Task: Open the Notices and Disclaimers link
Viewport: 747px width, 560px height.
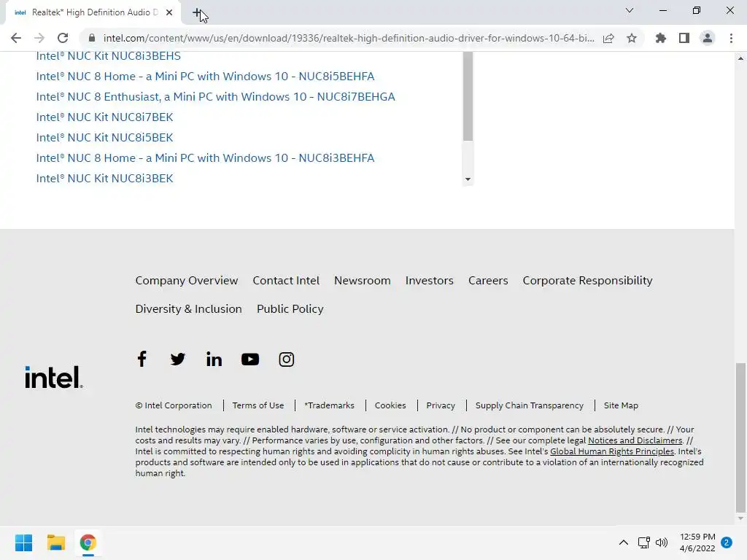Action: coord(635,440)
